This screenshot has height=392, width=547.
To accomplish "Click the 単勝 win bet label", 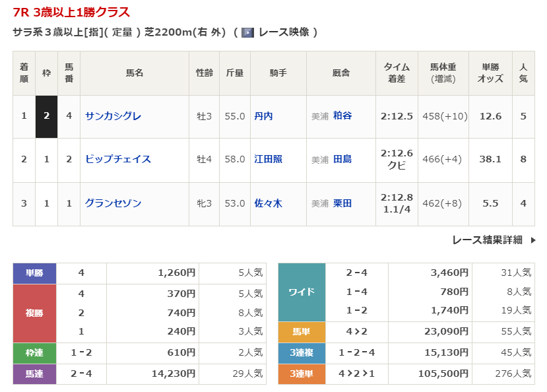I will (x=34, y=273).
